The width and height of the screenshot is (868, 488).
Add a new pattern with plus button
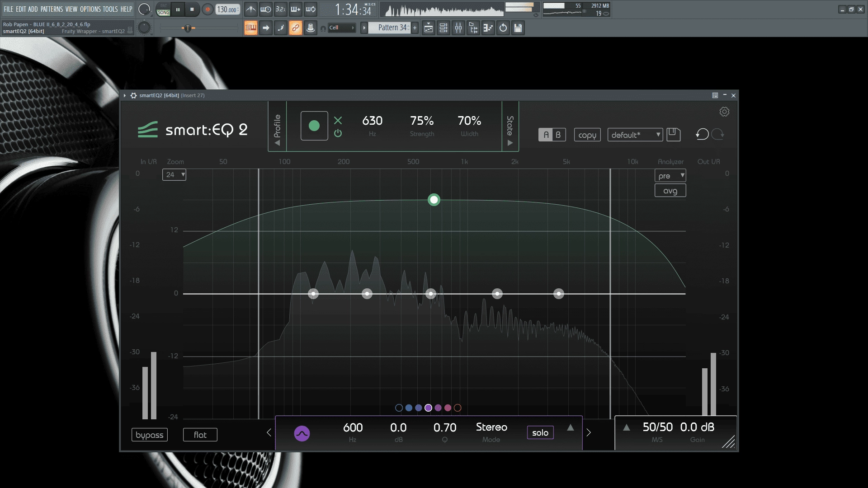[x=415, y=28]
